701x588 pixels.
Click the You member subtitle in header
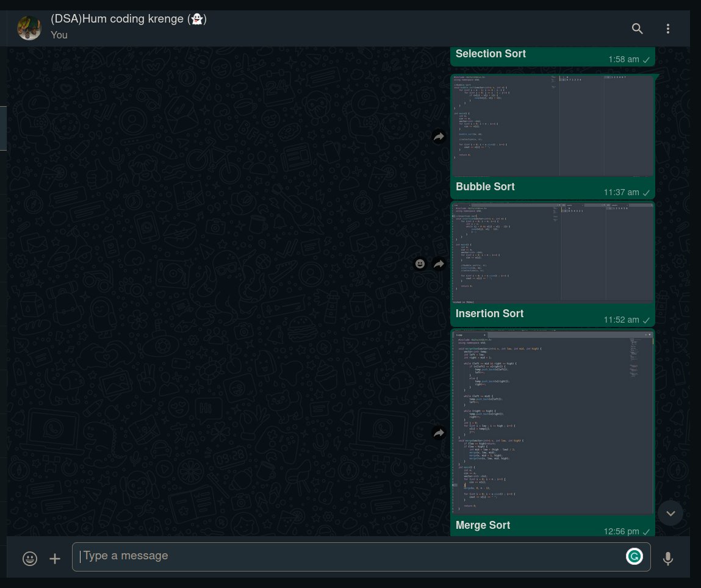(x=59, y=35)
